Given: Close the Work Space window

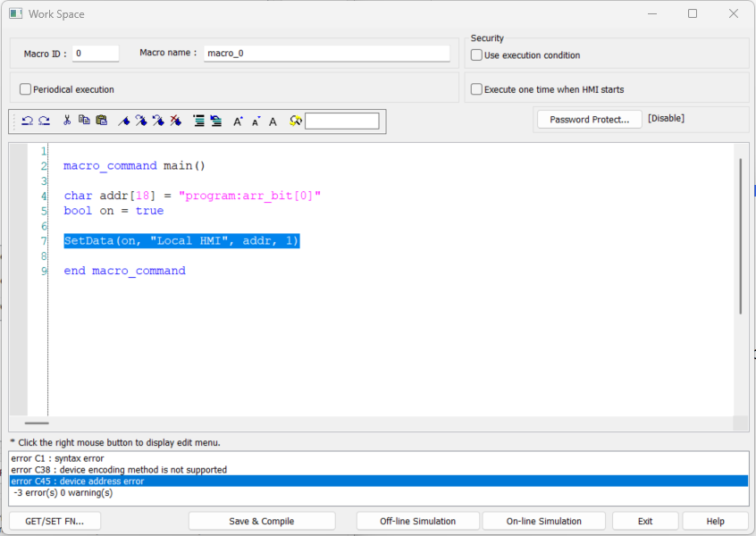Looking at the screenshot, I should [734, 13].
